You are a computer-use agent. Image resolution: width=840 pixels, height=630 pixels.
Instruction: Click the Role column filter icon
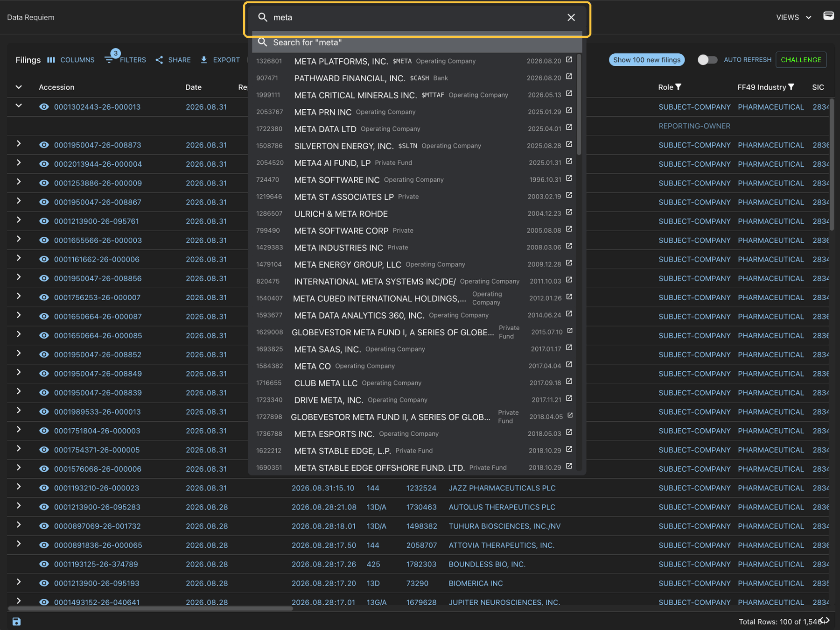(679, 87)
